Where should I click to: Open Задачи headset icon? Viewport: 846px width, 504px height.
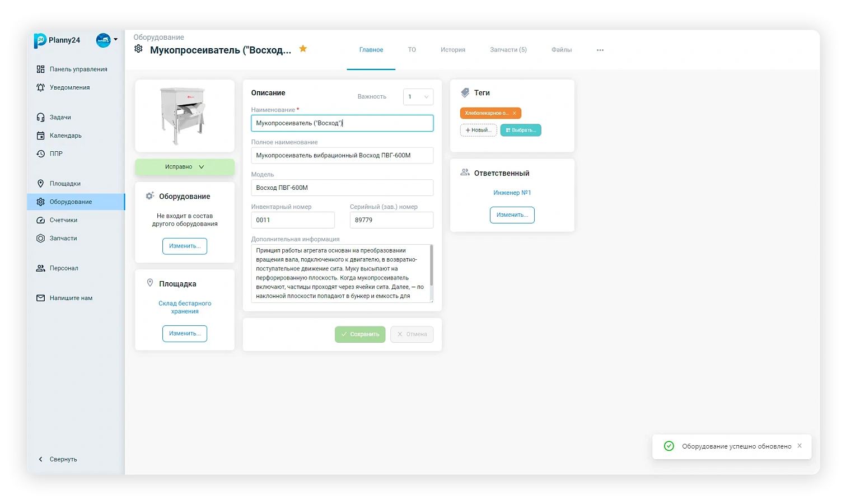[x=40, y=118]
